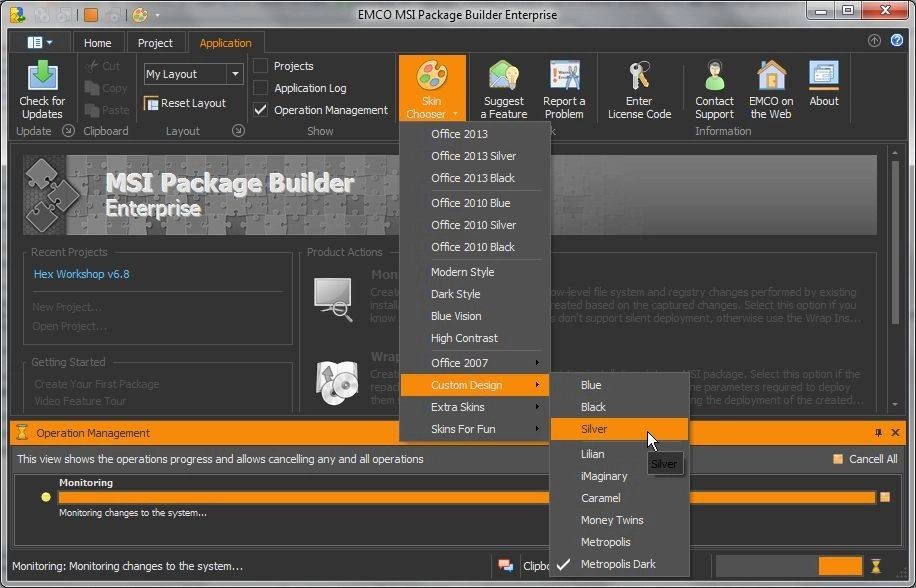Select the checked Metropolis Dark skin
Viewport: 916px width, 588px height.
click(x=619, y=564)
